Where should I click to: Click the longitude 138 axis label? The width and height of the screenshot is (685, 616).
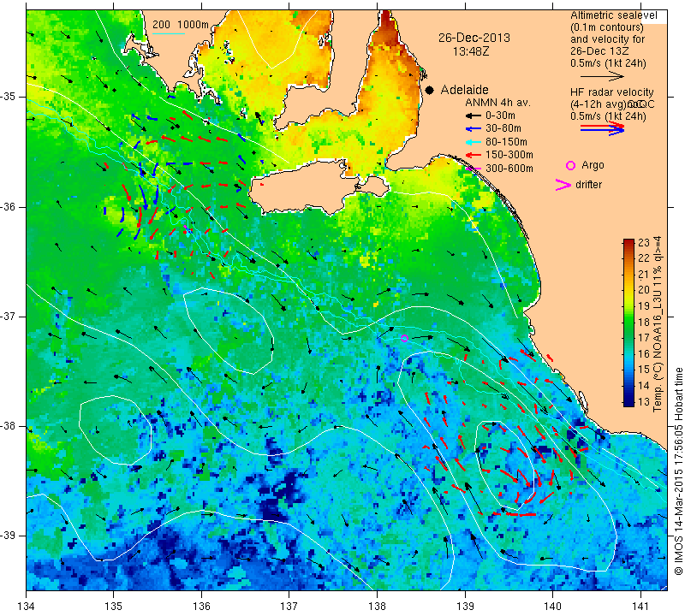377,607
